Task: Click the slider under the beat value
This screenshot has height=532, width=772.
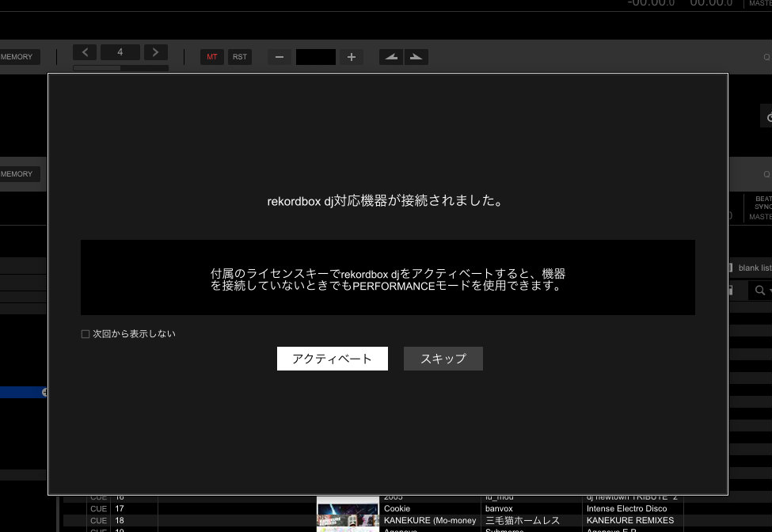Action: point(120,68)
